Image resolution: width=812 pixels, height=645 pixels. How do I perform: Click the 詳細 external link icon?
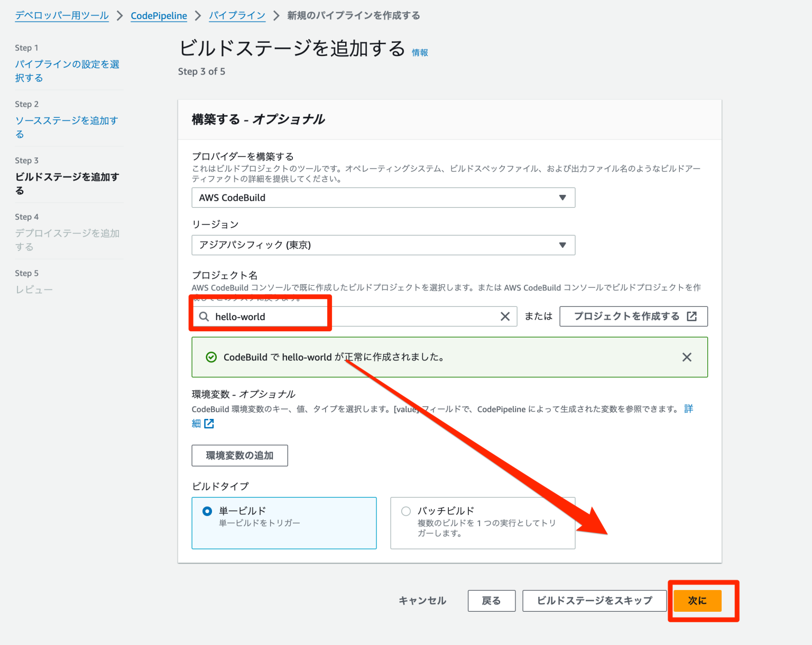[x=209, y=424]
